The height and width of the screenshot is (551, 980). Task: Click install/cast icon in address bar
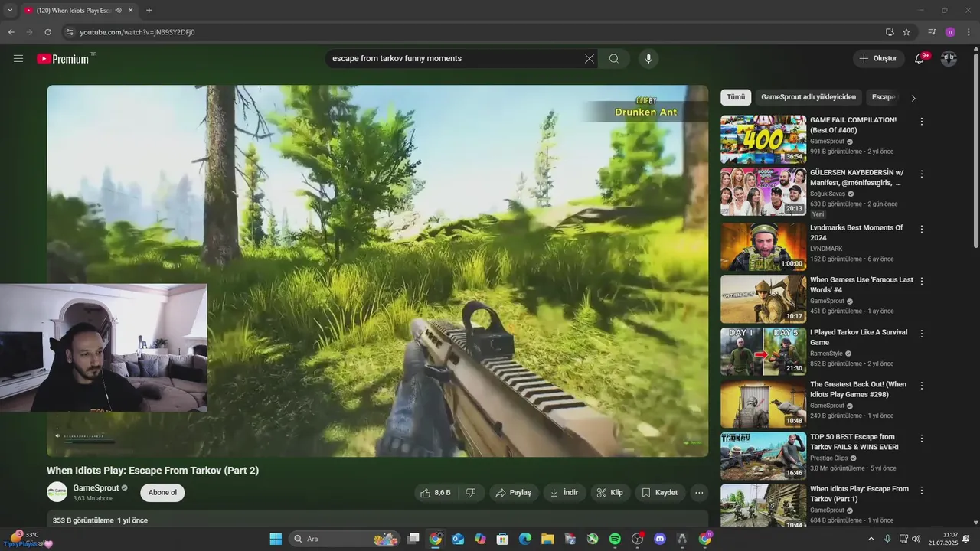pyautogui.click(x=890, y=32)
